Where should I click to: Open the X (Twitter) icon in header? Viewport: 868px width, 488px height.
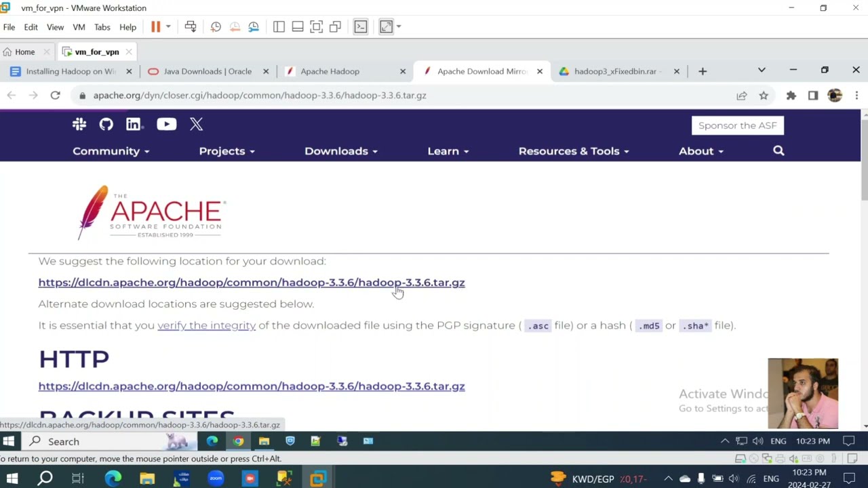pos(197,124)
